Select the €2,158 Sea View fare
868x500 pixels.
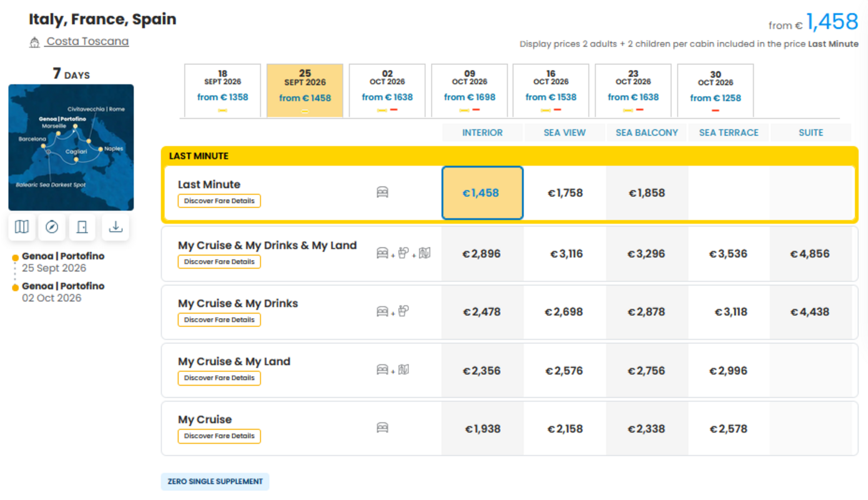click(565, 429)
